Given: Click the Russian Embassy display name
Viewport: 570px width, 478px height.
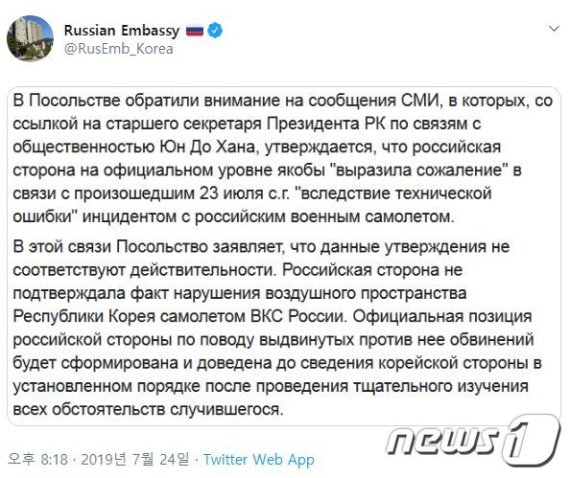Looking at the screenshot, I should pos(122,31).
